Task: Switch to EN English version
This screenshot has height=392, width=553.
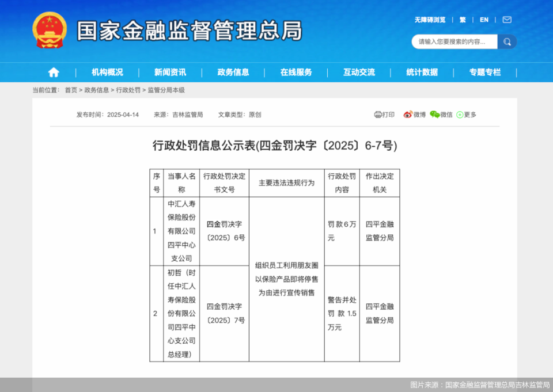Action: (x=484, y=20)
